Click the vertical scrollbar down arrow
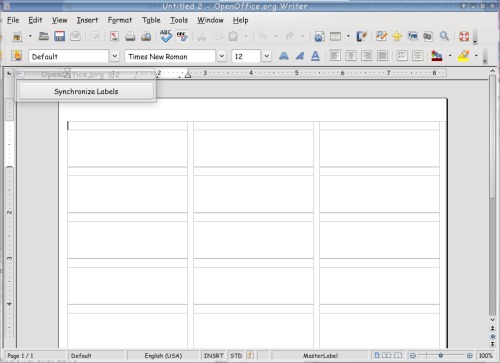 tap(492, 320)
